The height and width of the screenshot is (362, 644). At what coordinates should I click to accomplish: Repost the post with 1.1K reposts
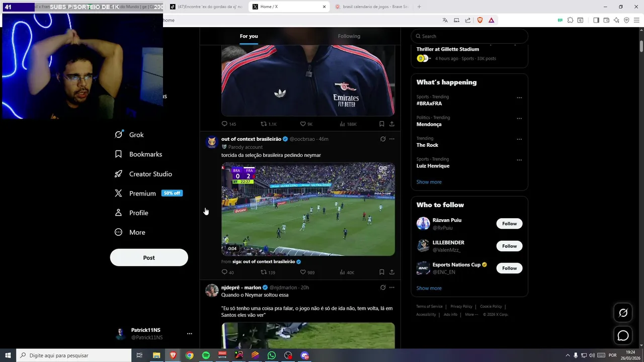coord(268,124)
